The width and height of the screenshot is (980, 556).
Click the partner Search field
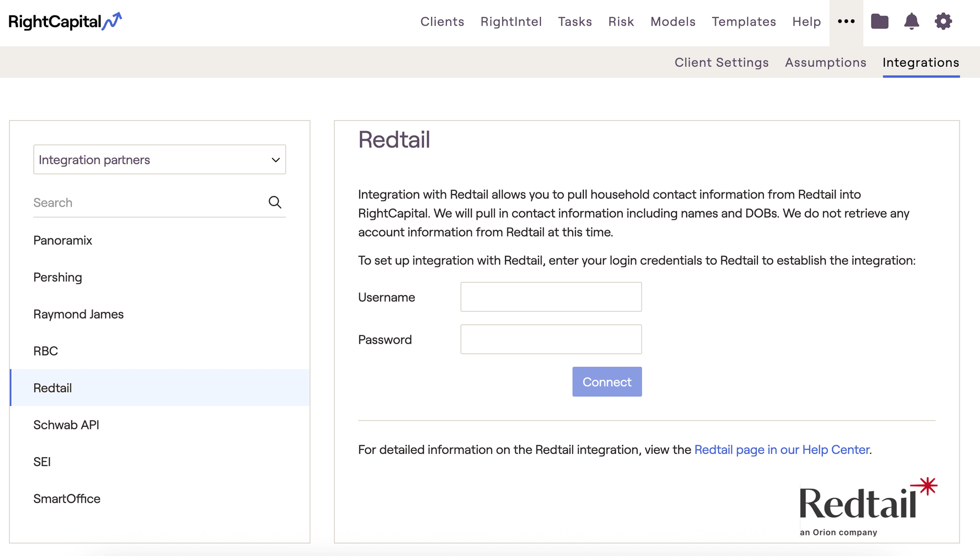click(148, 203)
